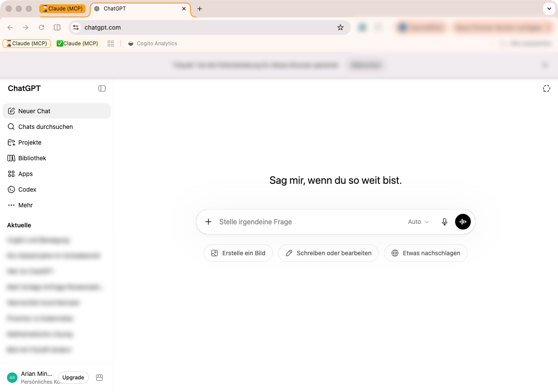Click the Neuer Chat compose icon

(x=11, y=111)
